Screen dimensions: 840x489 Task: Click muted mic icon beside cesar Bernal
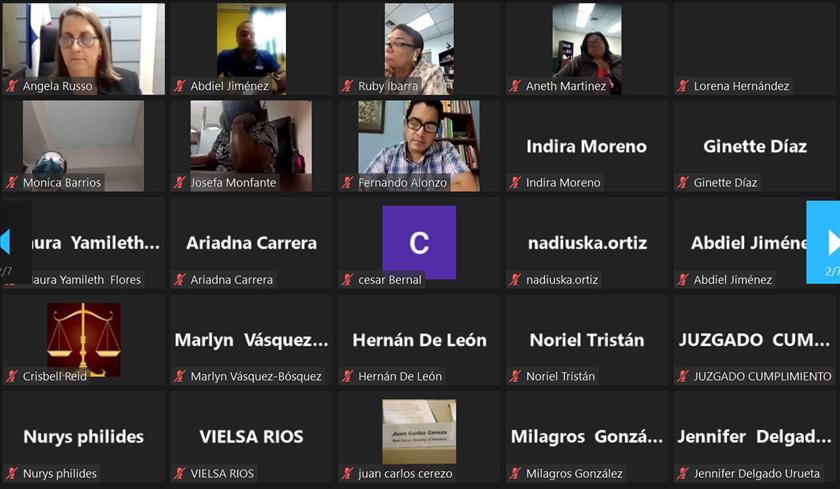(x=347, y=280)
